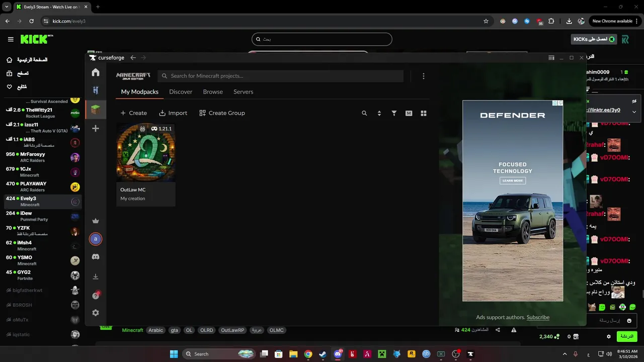Open the help question-mark icon in CurseForge
This screenshot has width=644, height=362.
pos(96,296)
